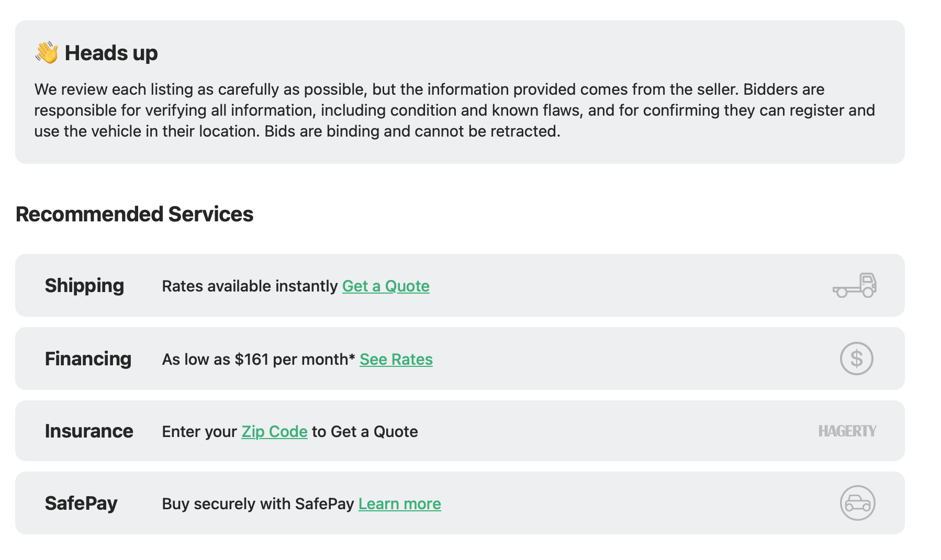Select the Insurance service heading
This screenshot has height=560, width=941.
(x=89, y=431)
